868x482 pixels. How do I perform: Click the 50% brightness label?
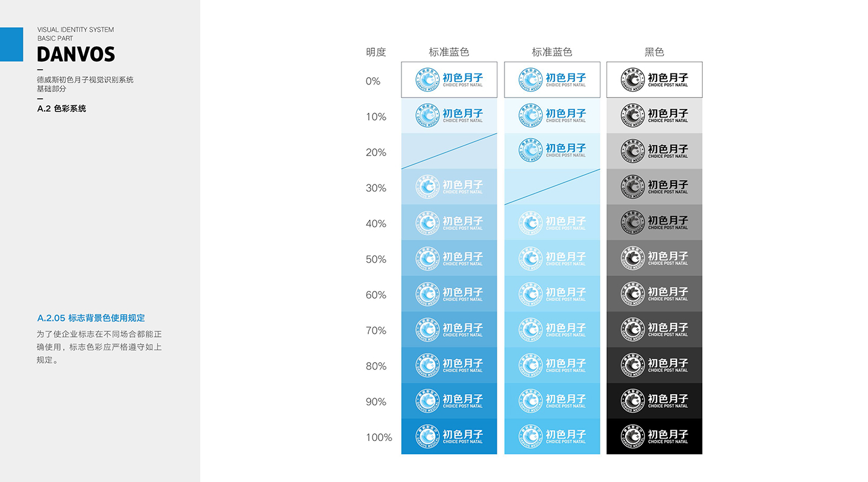[x=376, y=260]
